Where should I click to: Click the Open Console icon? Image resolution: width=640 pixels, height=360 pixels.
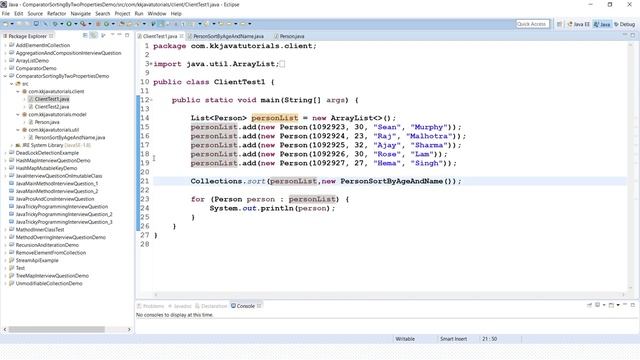[611, 305]
